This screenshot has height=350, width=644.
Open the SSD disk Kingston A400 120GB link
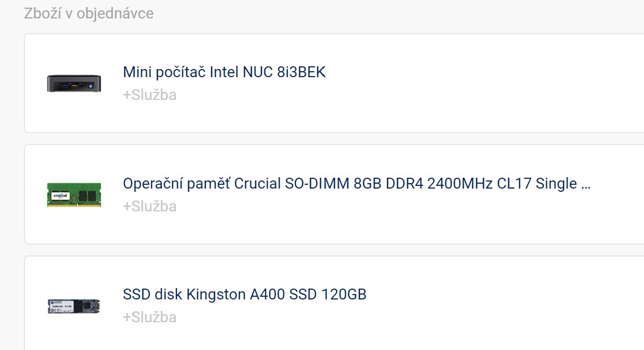(x=244, y=295)
